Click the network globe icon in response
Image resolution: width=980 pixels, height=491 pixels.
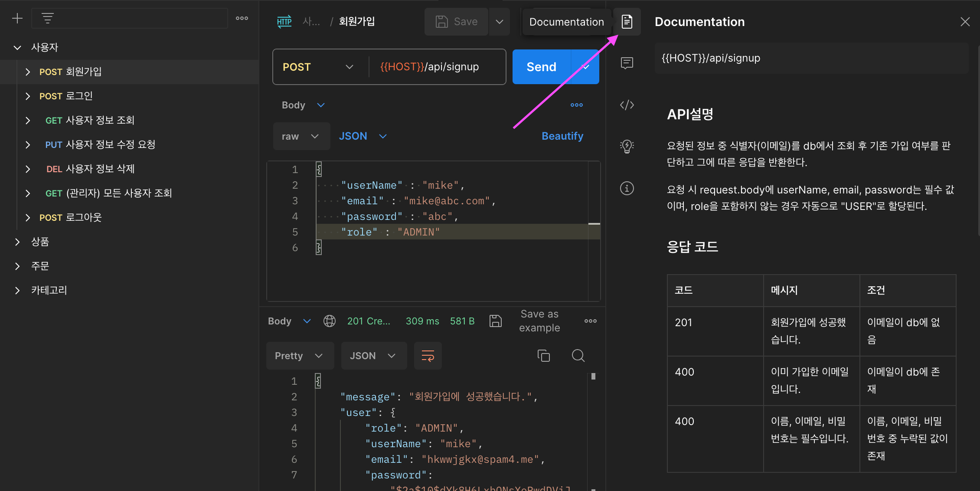(x=330, y=321)
